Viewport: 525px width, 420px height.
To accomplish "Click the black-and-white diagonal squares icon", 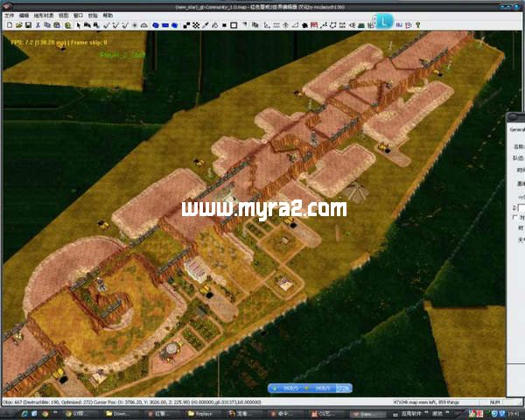I will coord(187,25).
